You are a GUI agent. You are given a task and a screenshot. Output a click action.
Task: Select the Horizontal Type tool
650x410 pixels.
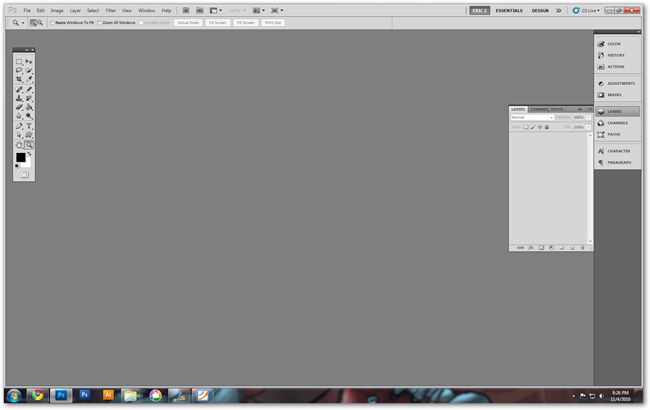[x=29, y=126]
